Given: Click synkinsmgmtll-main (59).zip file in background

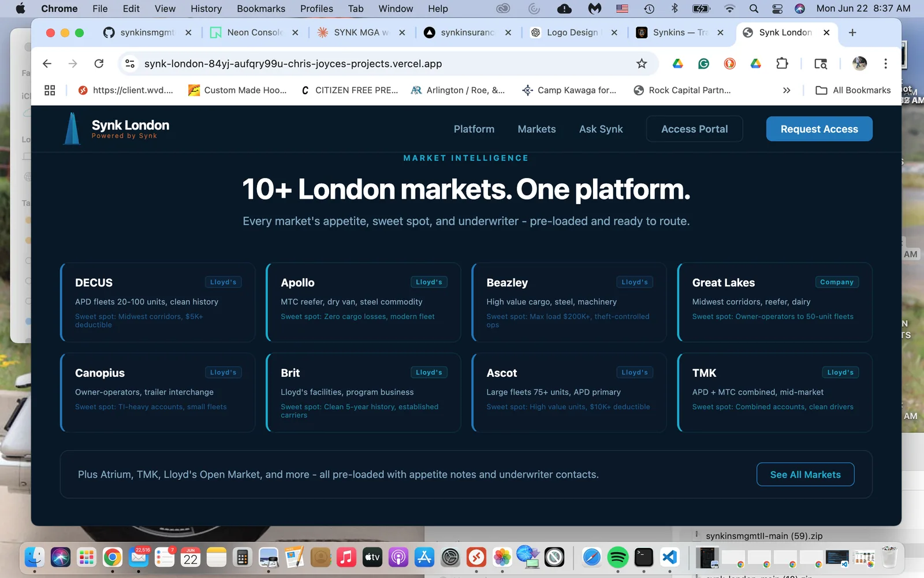Looking at the screenshot, I should (764, 536).
